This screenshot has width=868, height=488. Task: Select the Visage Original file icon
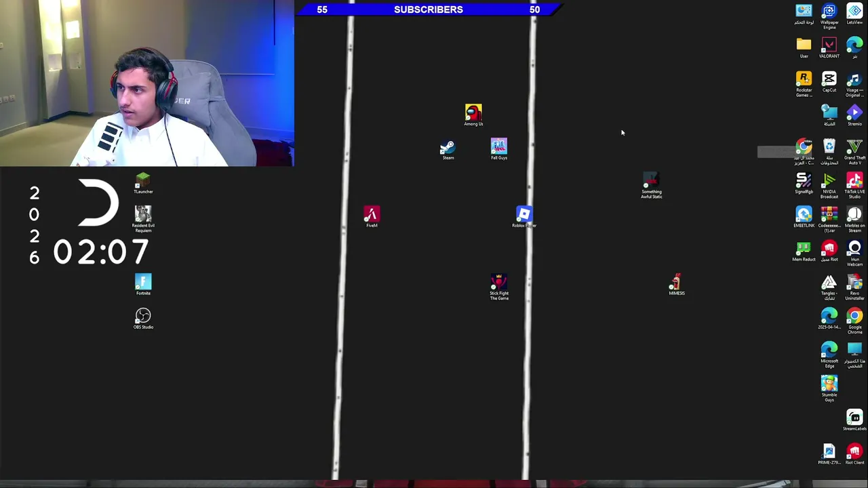tap(854, 84)
